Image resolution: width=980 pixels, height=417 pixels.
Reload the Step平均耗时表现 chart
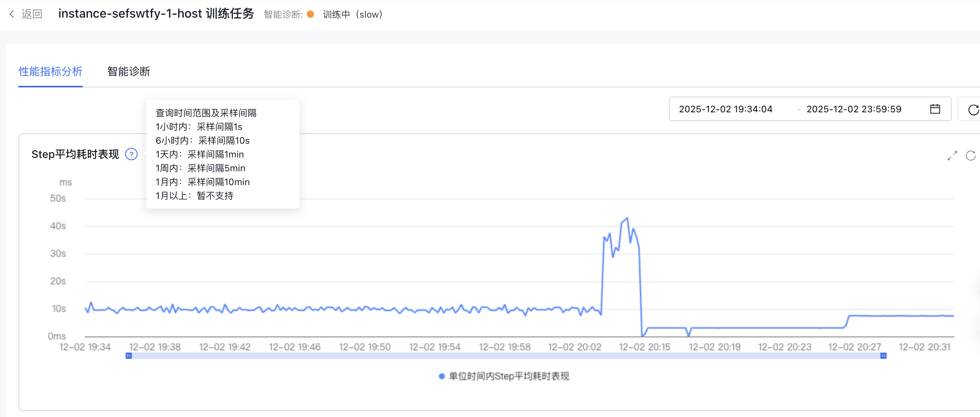click(x=970, y=156)
